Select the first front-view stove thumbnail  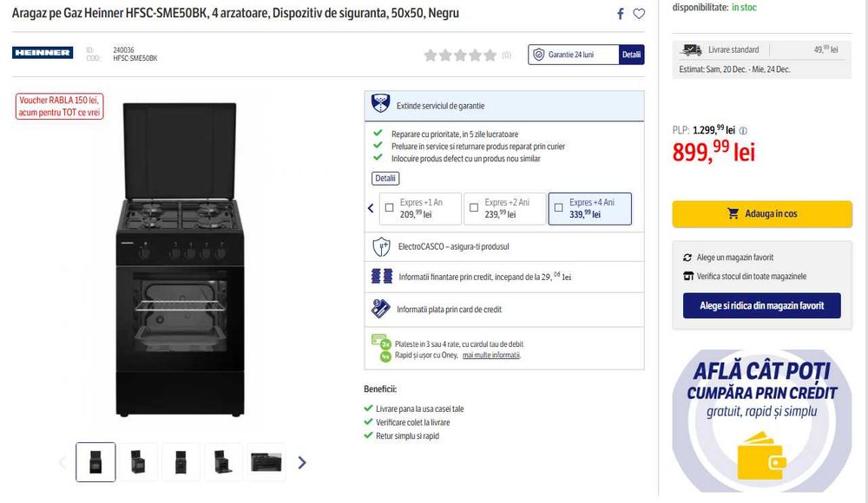pyautogui.click(x=95, y=462)
